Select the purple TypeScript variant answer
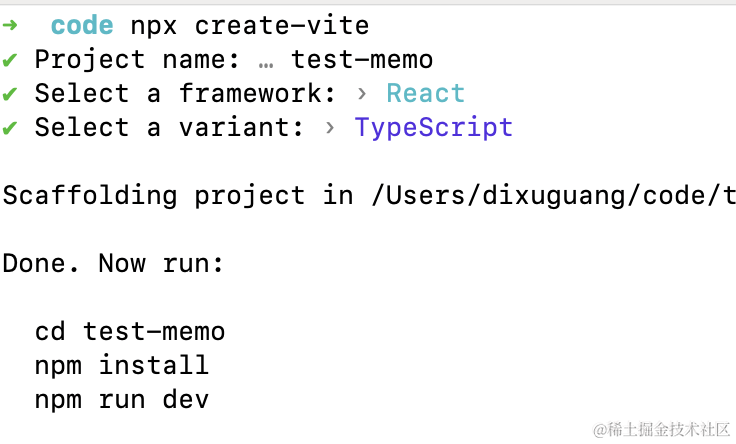The width and height of the screenshot is (736, 444). click(x=434, y=128)
